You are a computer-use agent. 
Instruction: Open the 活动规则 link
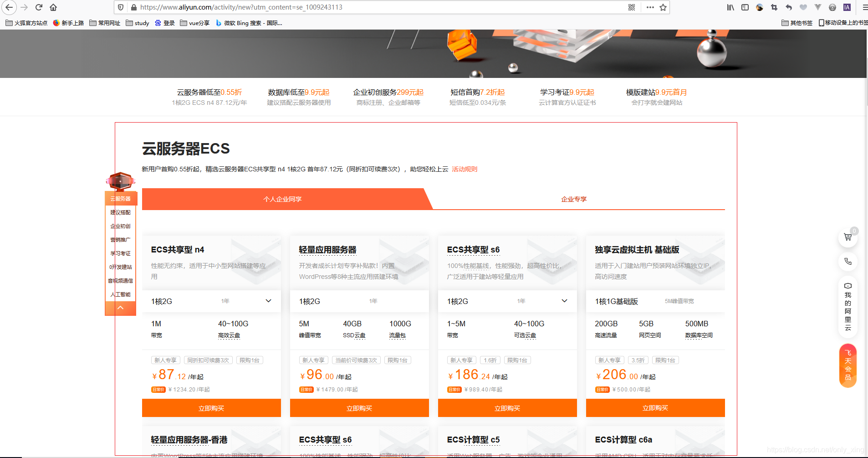pyautogui.click(x=465, y=169)
